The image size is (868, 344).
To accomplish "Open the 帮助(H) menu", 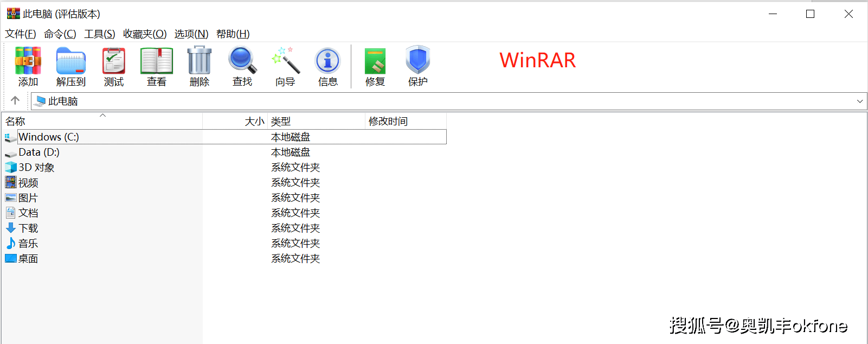I will pyautogui.click(x=233, y=34).
